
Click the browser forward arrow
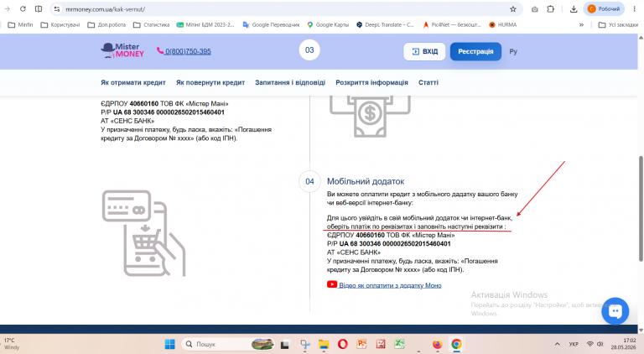coord(7,8)
